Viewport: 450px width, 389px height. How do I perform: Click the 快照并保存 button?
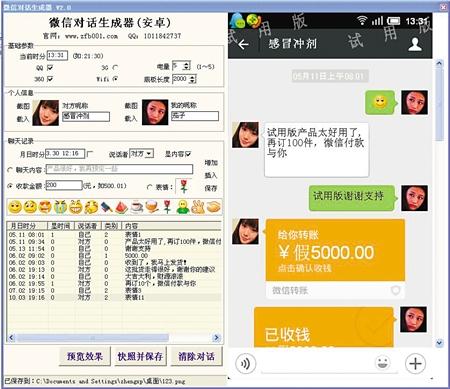(x=140, y=356)
